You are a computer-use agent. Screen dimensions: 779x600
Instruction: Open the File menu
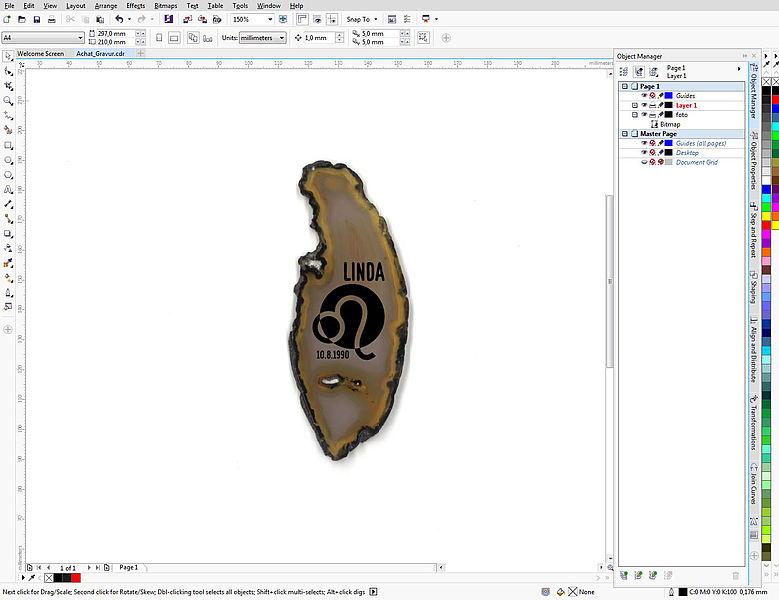[x=9, y=6]
